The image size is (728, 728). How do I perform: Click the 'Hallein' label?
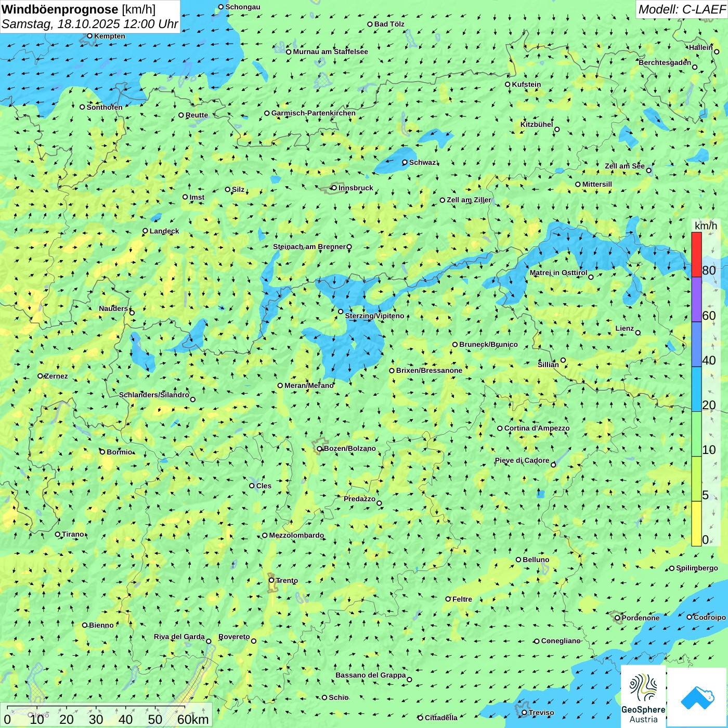click(x=701, y=47)
